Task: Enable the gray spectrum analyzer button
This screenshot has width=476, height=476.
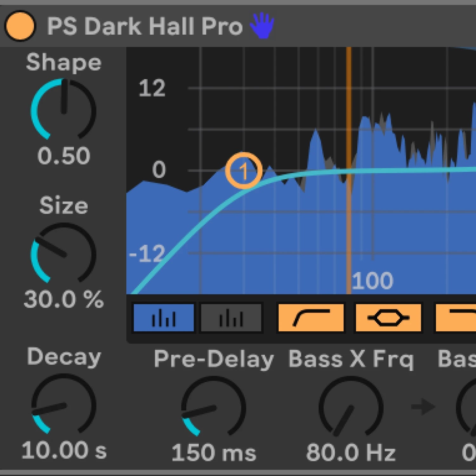Action: pyautogui.click(x=231, y=318)
